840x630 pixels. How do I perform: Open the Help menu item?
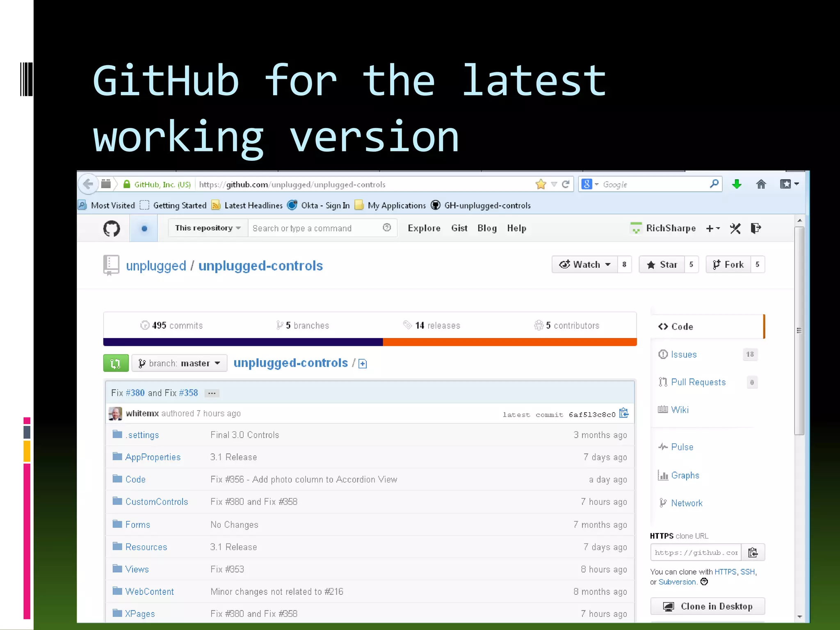[x=516, y=228]
